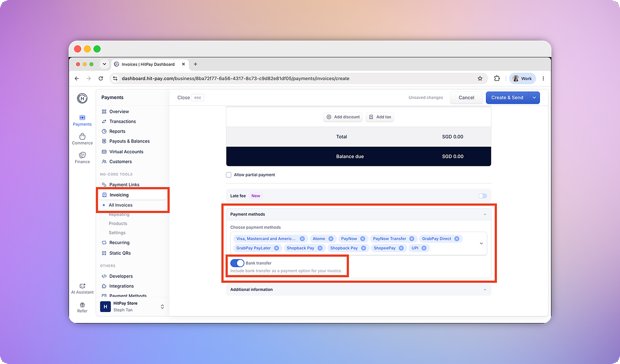Open Chrome three-dot menu

[x=543, y=79]
